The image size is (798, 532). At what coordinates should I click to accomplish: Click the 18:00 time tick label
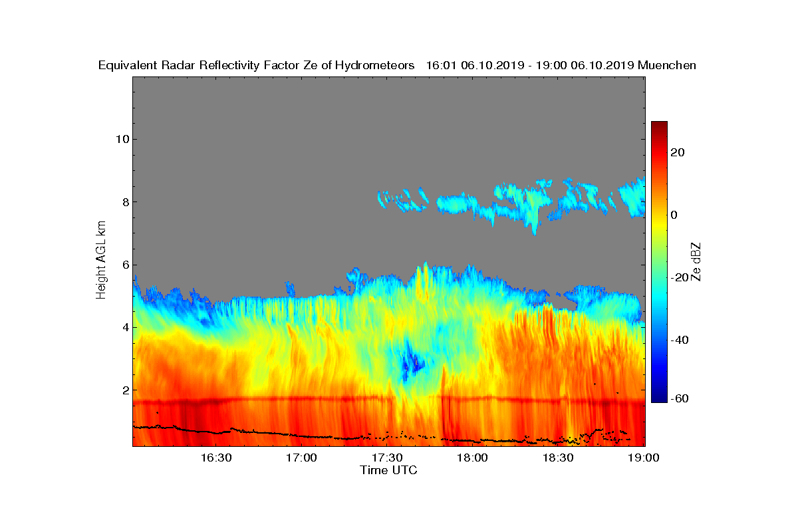[473, 458]
